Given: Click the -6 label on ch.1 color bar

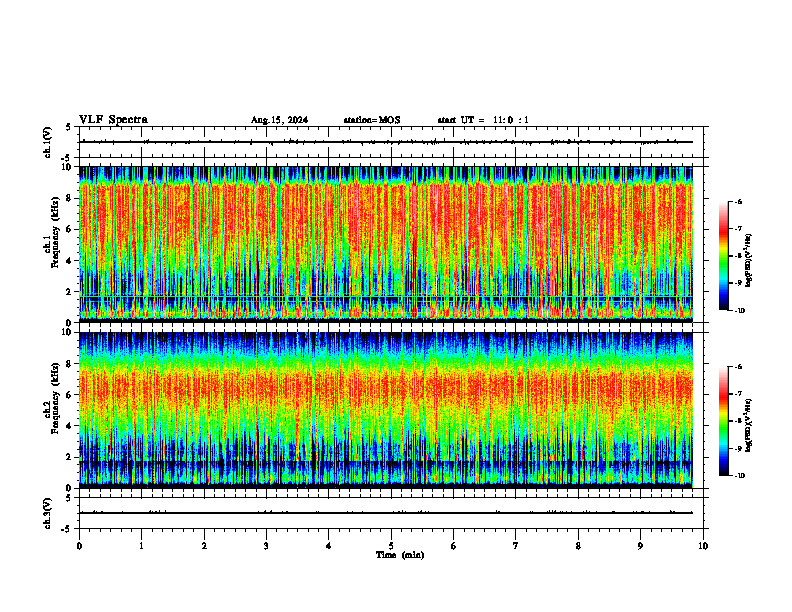Looking at the screenshot, I should pyautogui.click(x=738, y=202).
